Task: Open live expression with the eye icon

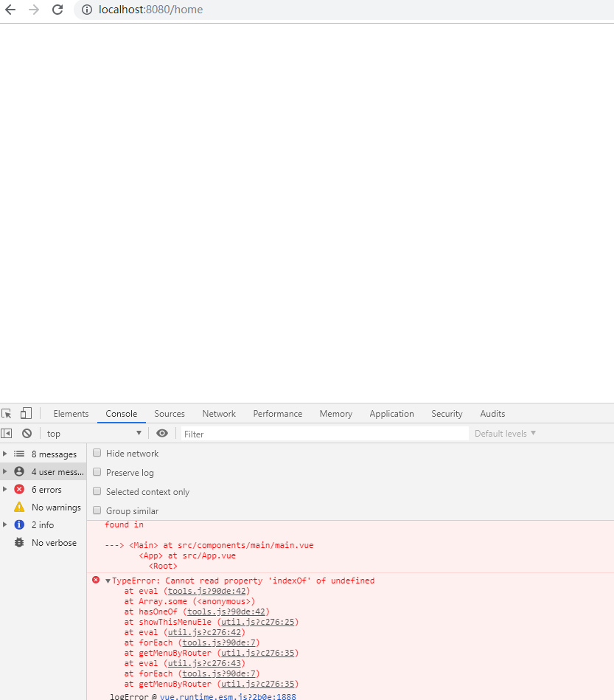Action: pos(162,433)
